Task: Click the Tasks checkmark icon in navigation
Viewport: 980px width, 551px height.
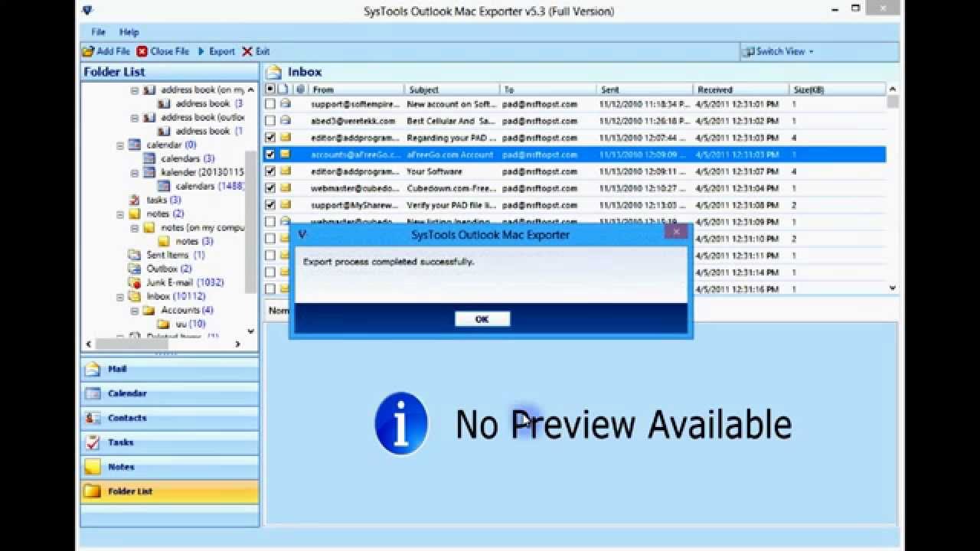Action: pyautogui.click(x=93, y=442)
